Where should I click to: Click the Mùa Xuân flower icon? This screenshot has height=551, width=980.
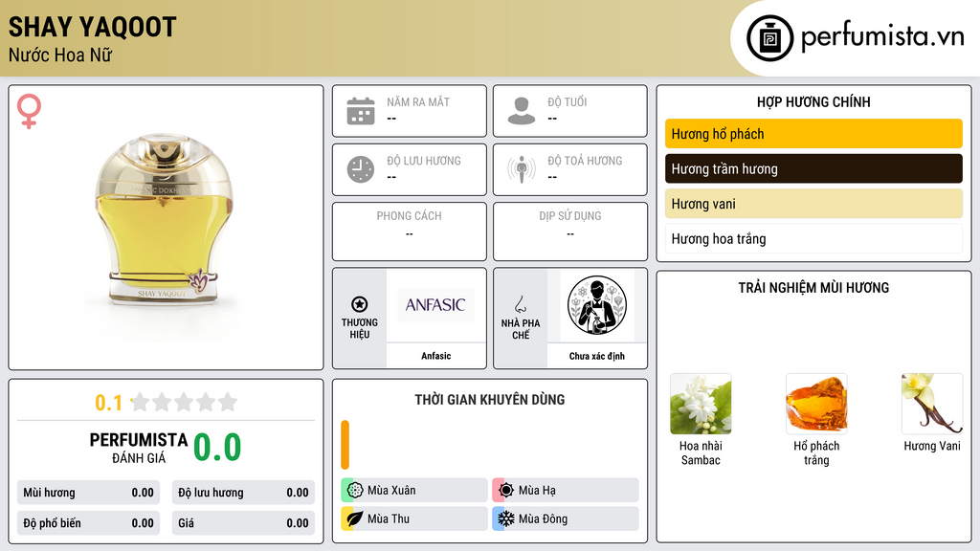click(355, 491)
